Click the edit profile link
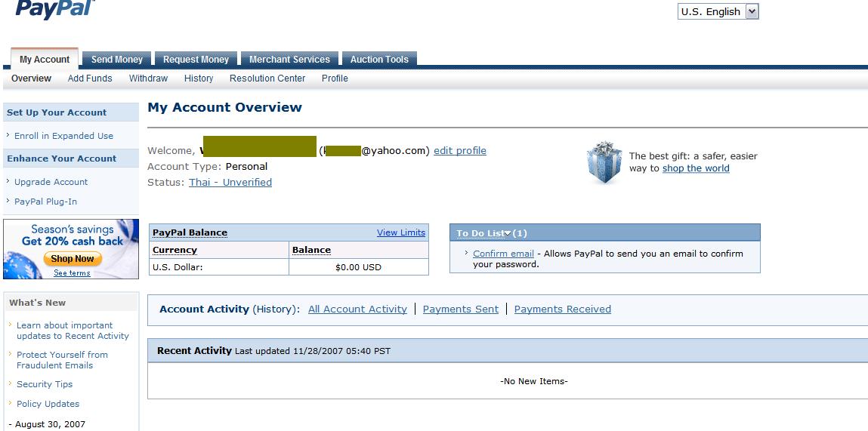868x431 pixels. 460,150
